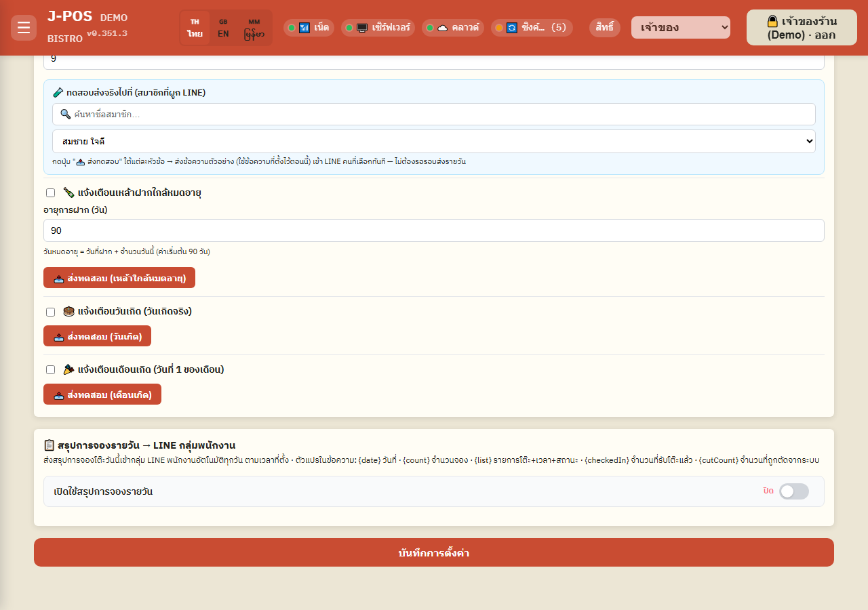
Task: Open the role dropdown showing เจ้าของ
Action: 681,28
